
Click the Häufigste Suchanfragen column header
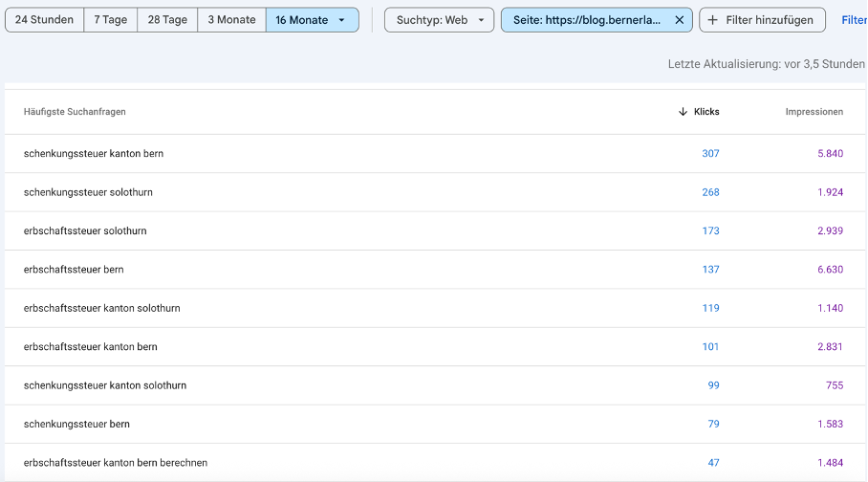[x=75, y=112]
